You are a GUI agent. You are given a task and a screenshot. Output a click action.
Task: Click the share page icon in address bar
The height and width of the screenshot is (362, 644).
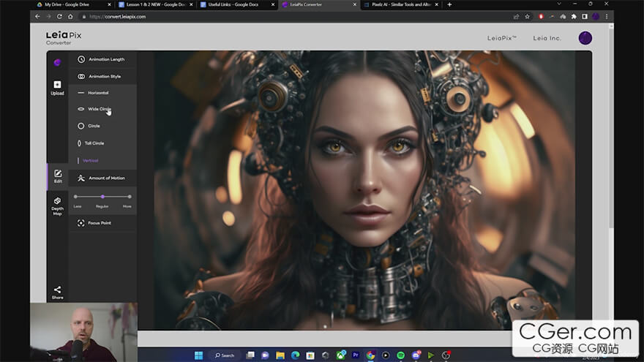click(516, 16)
